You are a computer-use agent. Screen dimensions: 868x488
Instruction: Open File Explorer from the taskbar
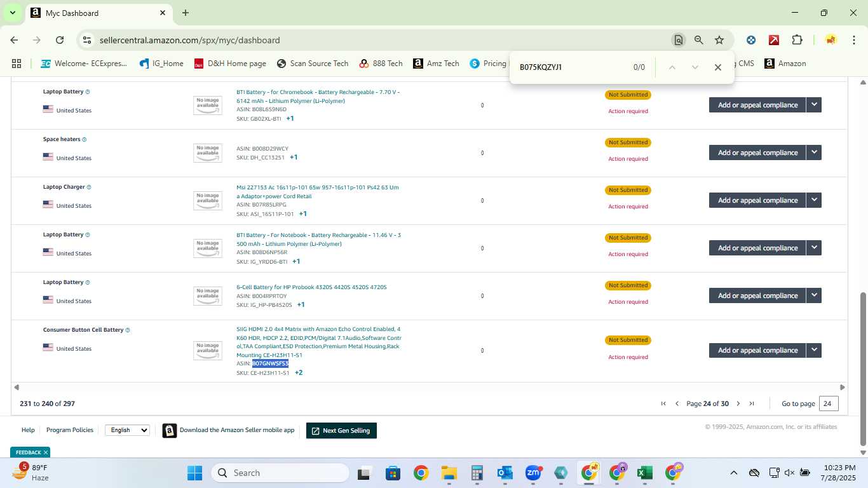tap(449, 473)
